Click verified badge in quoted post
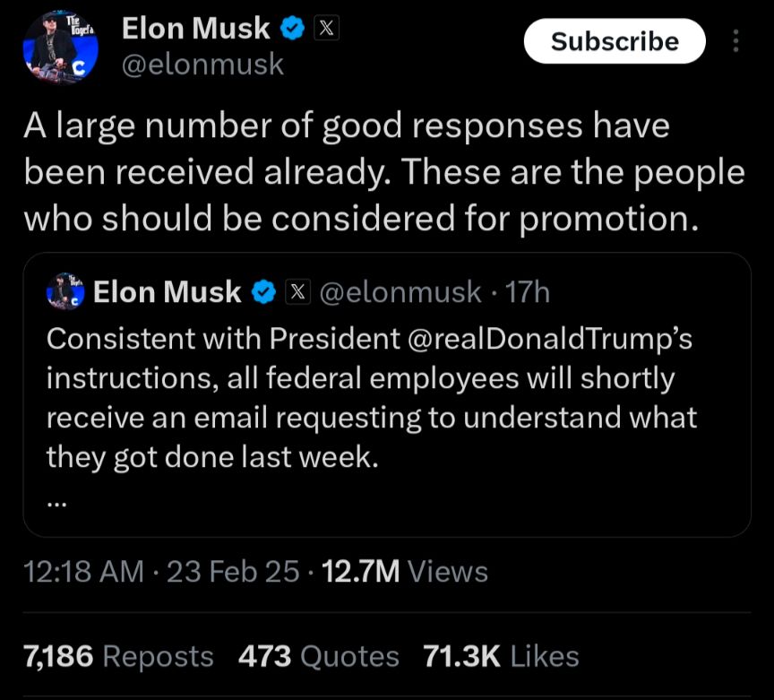Viewport: 774px width, 700px height. click(x=264, y=291)
